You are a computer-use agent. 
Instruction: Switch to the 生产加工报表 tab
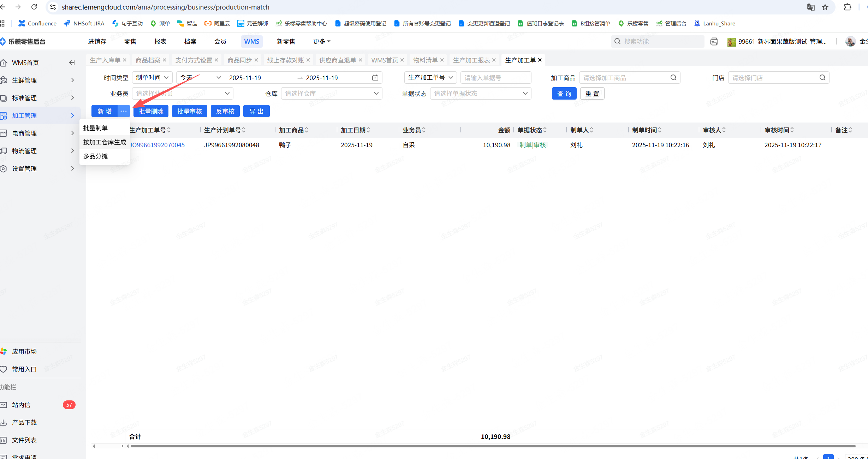click(x=471, y=60)
